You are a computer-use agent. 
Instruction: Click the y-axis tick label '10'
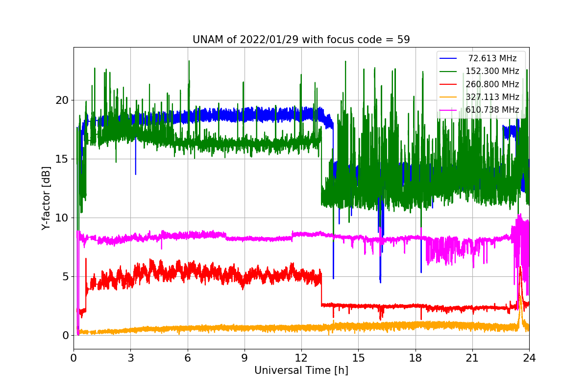click(x=63, y=218)
